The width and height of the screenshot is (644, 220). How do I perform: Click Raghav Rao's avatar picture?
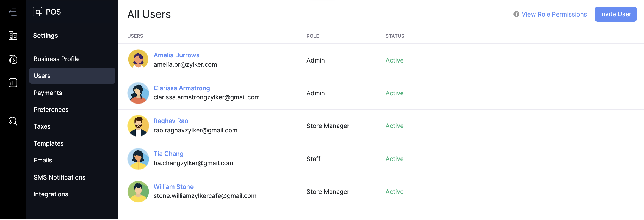click(138, 126)
